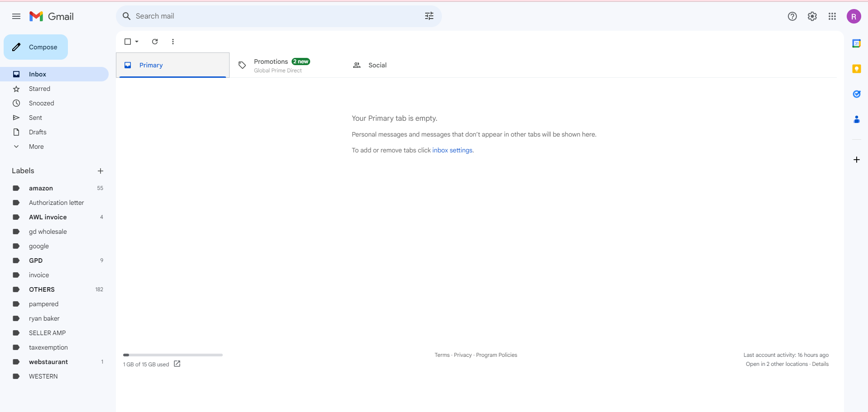868x412 pixels.
Task: Open the Privacy link
Action: 463,355
